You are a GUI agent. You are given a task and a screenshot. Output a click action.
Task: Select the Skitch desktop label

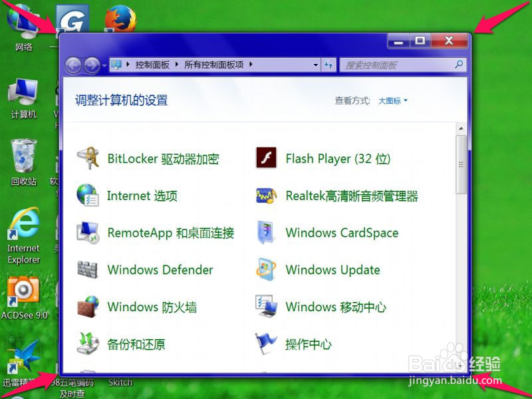[x=120, y=382]
